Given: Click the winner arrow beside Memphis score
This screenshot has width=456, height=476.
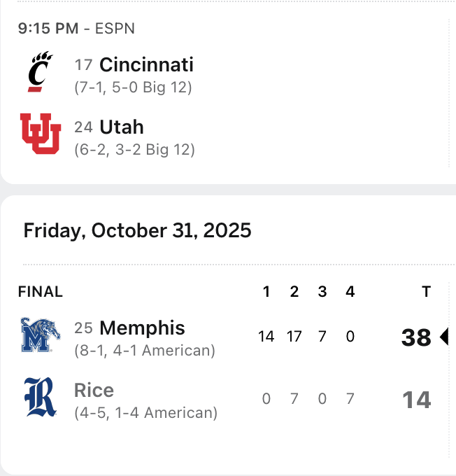Looking at the screenshot, I should [443, 337].
